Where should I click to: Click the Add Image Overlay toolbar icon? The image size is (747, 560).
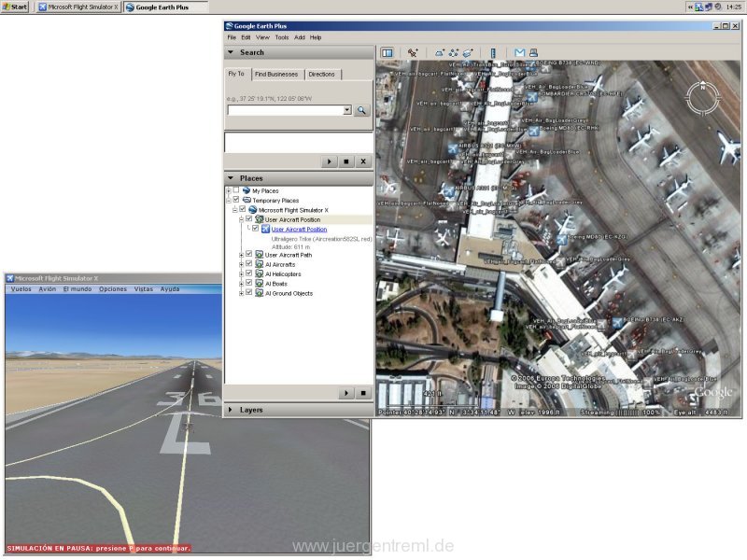pos(468,53)
